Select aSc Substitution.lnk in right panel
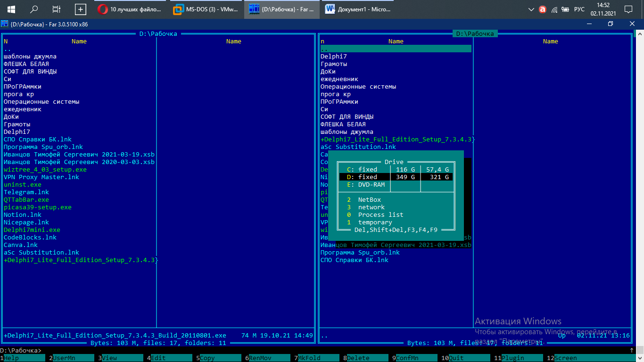Viewport: 644px width, 362px height. pyautogui.click(x=358, y=147)
